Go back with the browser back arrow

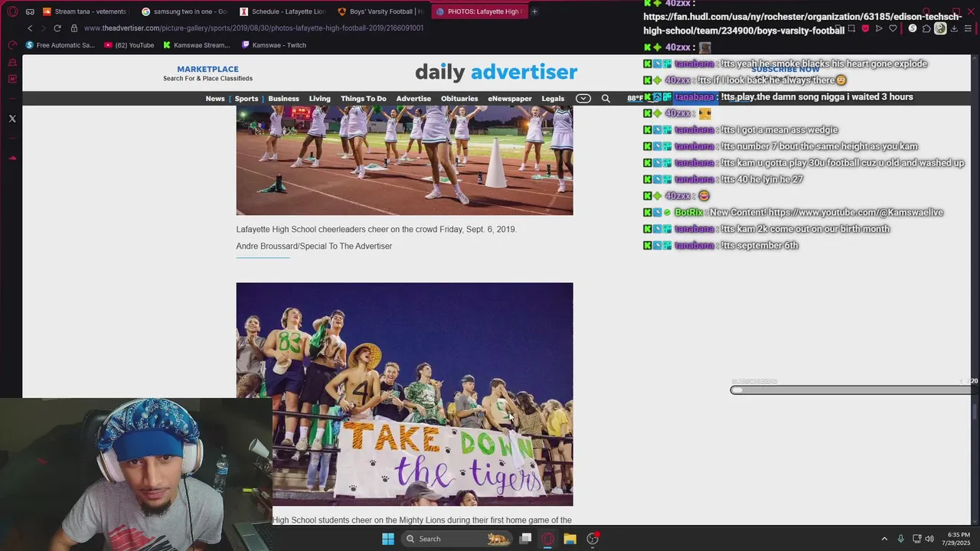pos(30,28)
